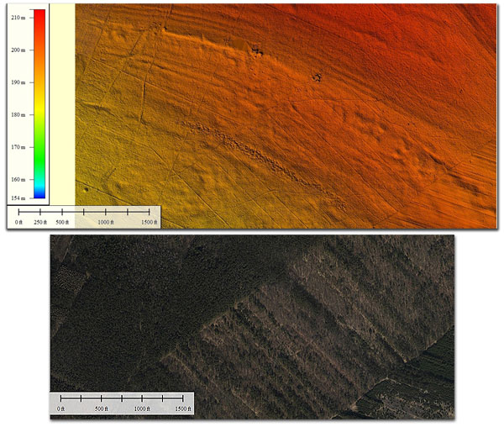504x427 pixels.
Task: Click the 160 m elevation legend label
Action: pyautogui.click(x=18, y=179)
